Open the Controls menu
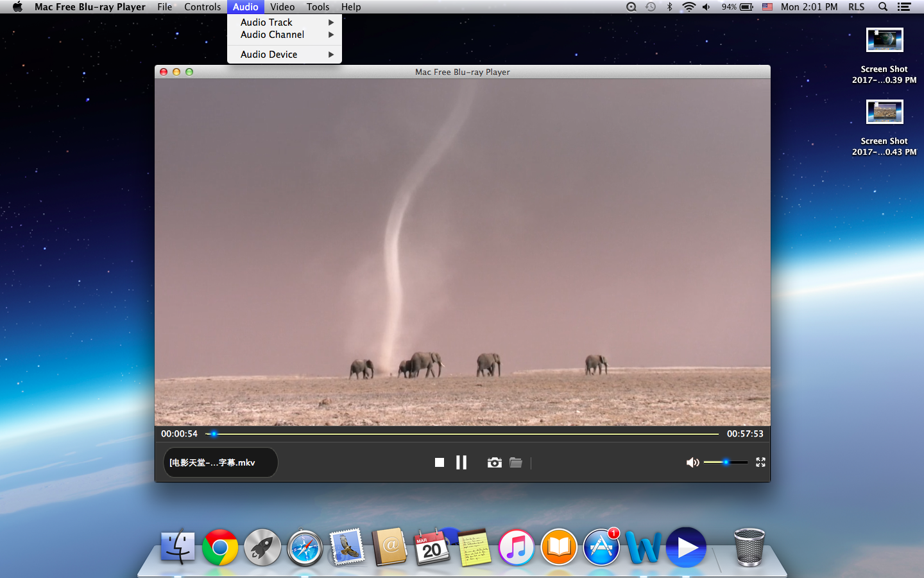The width and height of the screenshot is (924, 578). [x=202, y=7]
